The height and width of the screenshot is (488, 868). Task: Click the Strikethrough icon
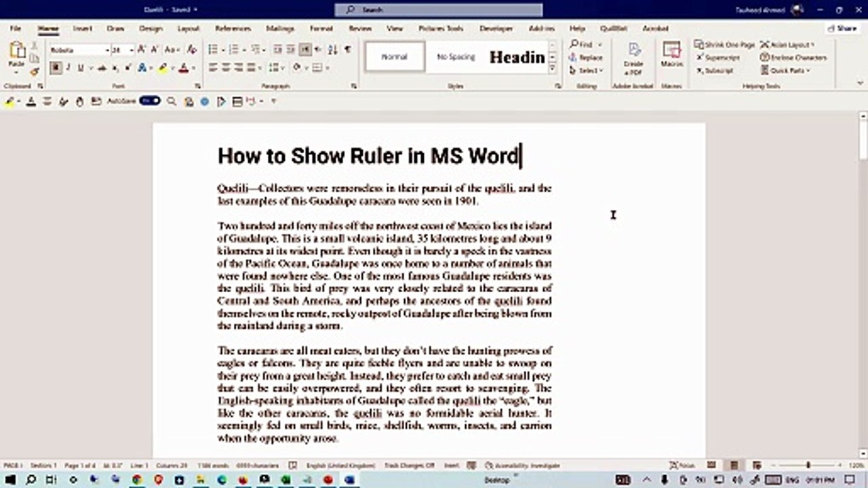[102, 68]
